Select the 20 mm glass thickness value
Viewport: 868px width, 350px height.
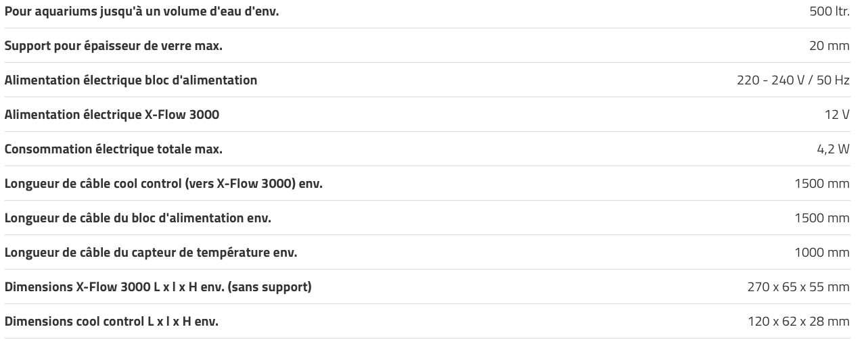pyautogui.click(x=829, y=45)
